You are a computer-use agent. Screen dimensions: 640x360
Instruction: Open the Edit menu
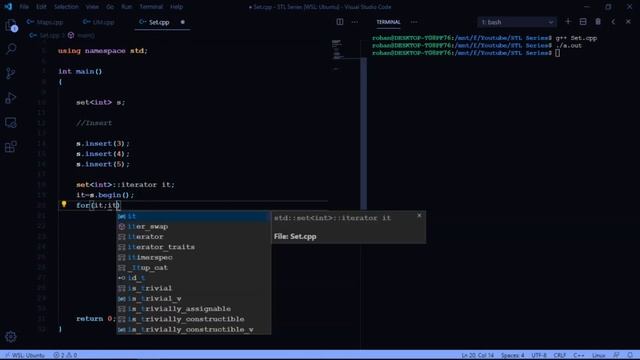41,7
